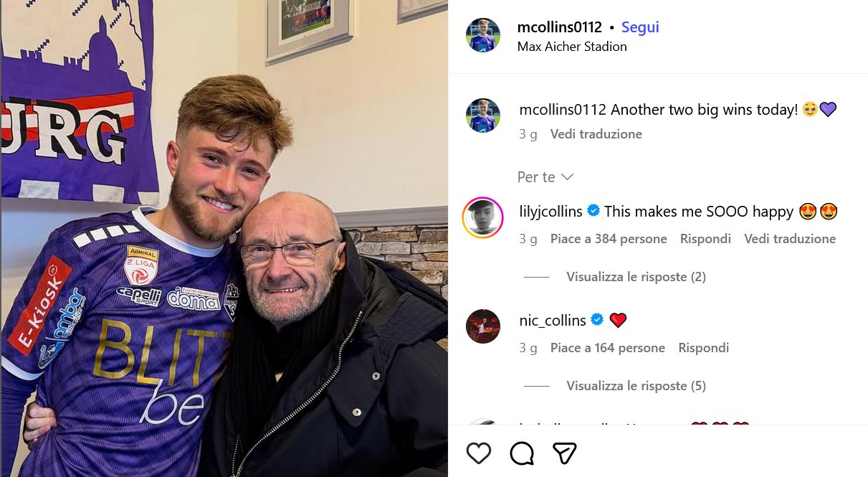Click mcollins0112 avatar beside caption
The width and height of the screenshot is (868, 477).
483,115
